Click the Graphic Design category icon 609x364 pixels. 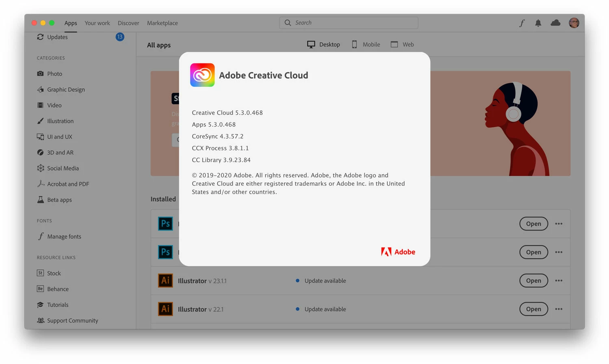coord(40,89)
